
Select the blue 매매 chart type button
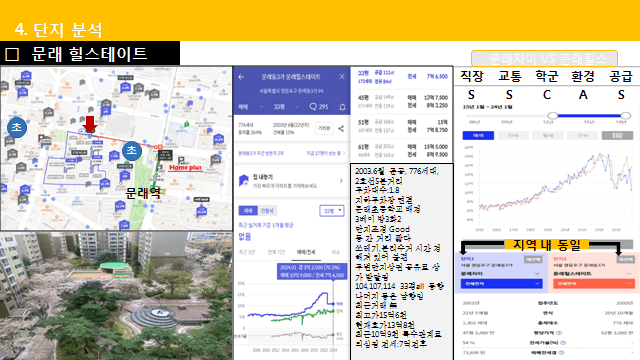(x=478, y=136)
